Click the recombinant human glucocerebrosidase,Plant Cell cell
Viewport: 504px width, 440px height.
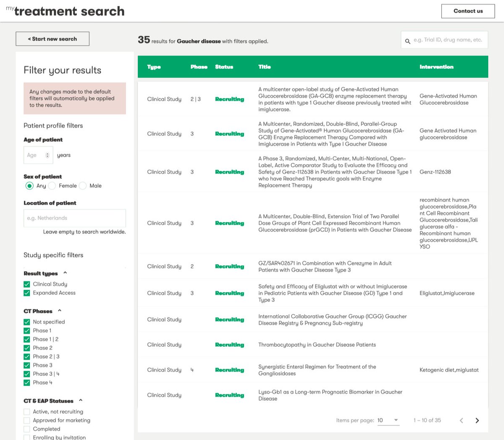coord(449,223)
